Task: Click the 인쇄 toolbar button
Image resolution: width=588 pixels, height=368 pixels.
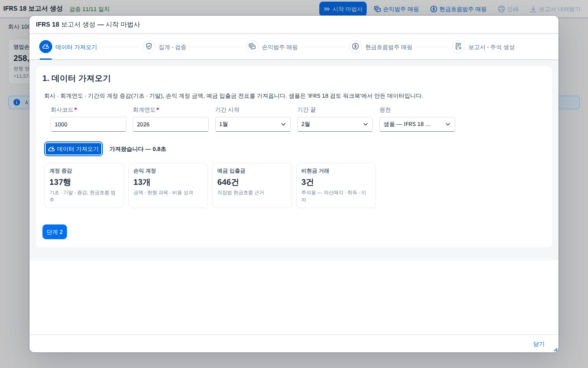Action: point(508,9)
